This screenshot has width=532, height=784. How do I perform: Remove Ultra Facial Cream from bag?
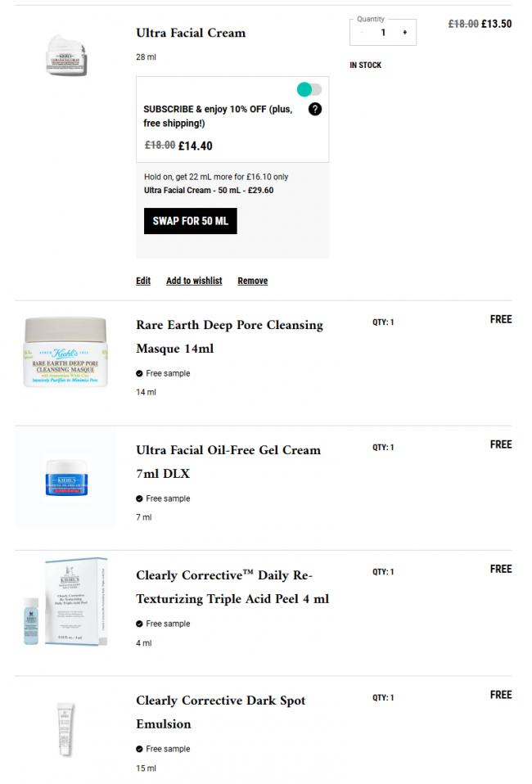253,281
